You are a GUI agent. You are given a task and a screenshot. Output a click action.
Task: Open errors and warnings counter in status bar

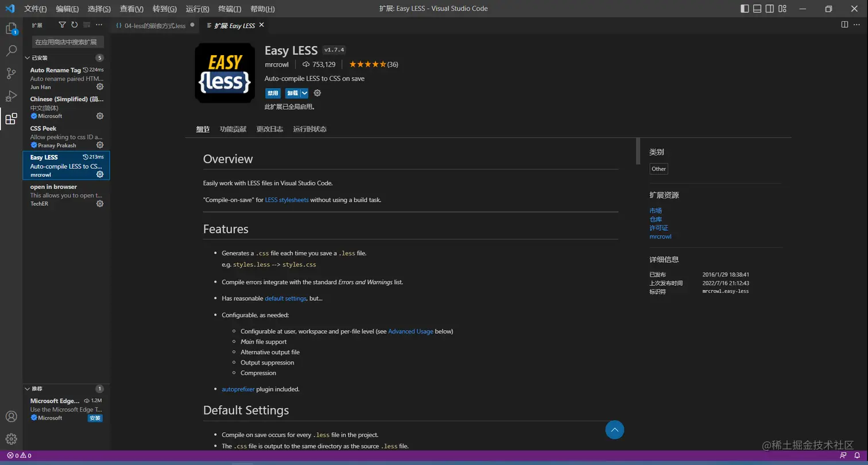[19, 455]
